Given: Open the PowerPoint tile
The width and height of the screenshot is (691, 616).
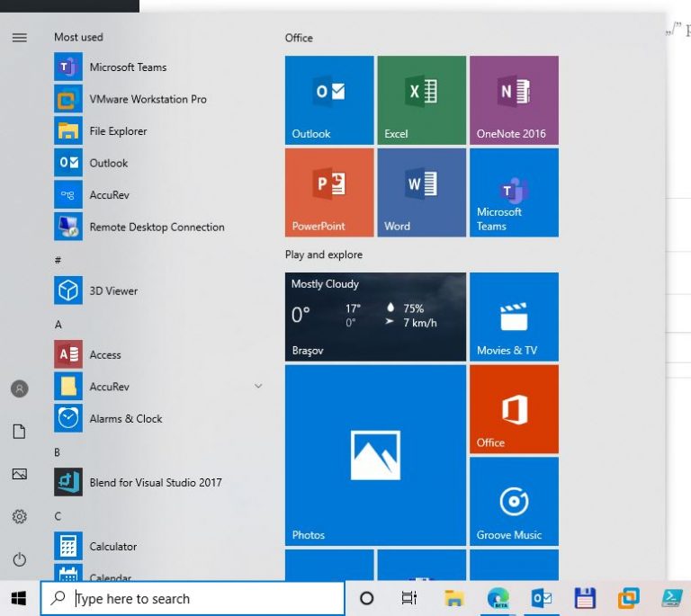Looking at the screenshot, I should click(329, 192).
